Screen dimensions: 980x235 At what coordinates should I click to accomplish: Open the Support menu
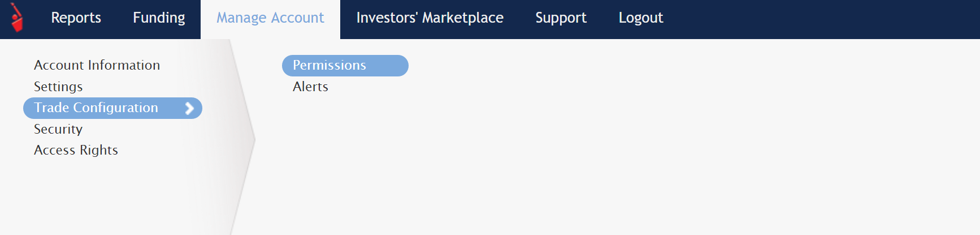tap(561, 18)
